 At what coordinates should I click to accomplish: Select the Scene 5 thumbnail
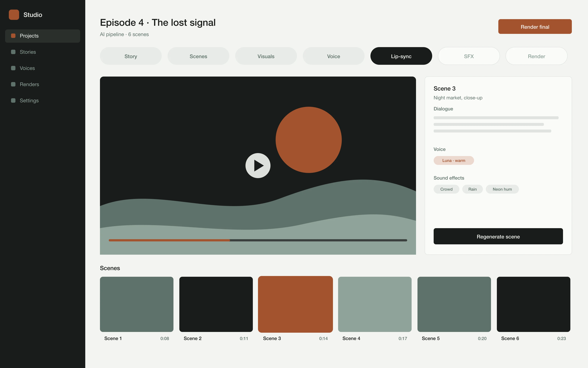tap(454, 304)
